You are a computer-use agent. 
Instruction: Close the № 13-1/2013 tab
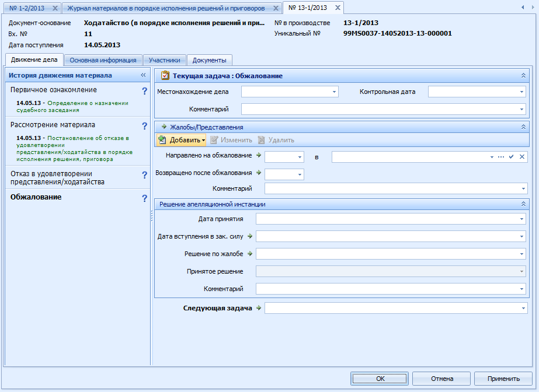tap(338, 8)
